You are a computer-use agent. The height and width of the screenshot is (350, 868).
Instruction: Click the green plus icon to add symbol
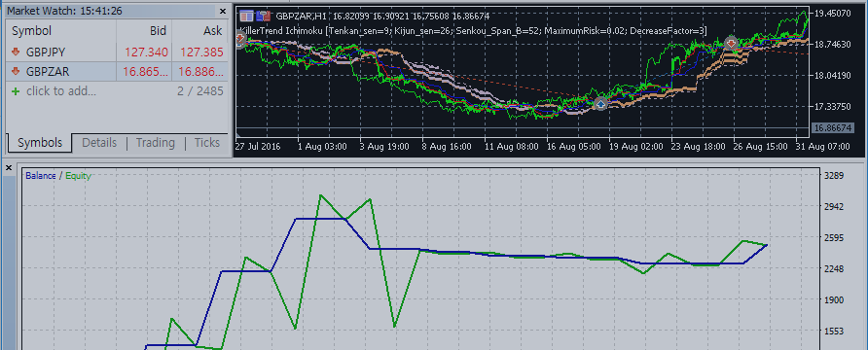(16, 91)
